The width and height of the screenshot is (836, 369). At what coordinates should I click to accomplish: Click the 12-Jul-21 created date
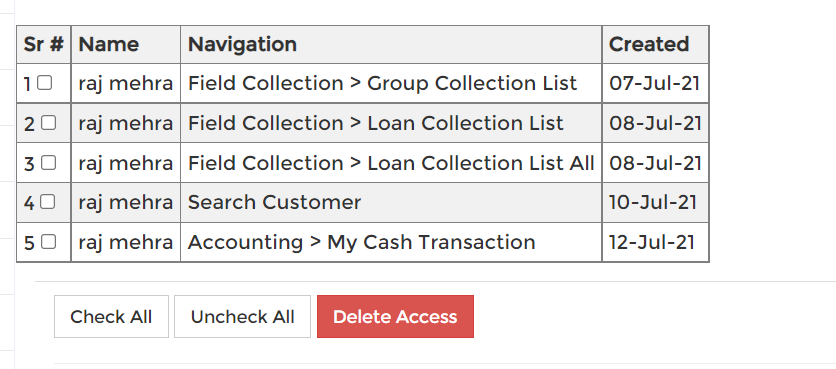tap(652, 242)
